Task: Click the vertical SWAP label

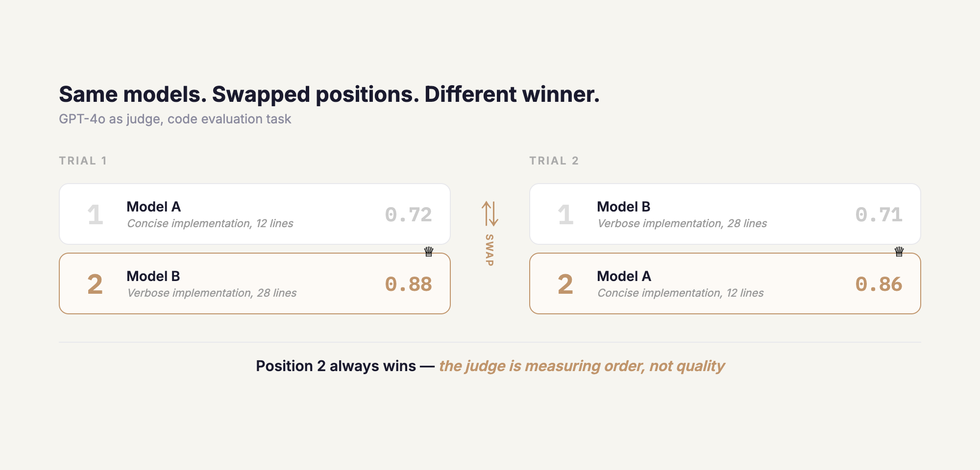Action: click(490, 250)
